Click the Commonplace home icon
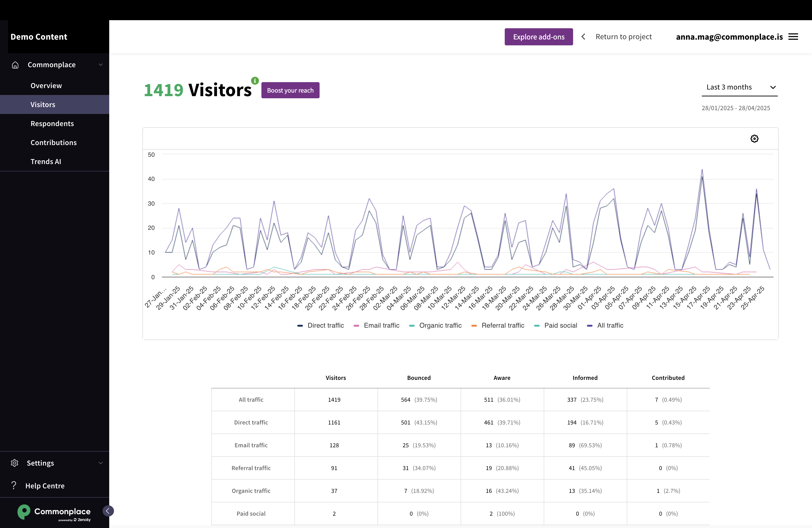 point(15,65)
